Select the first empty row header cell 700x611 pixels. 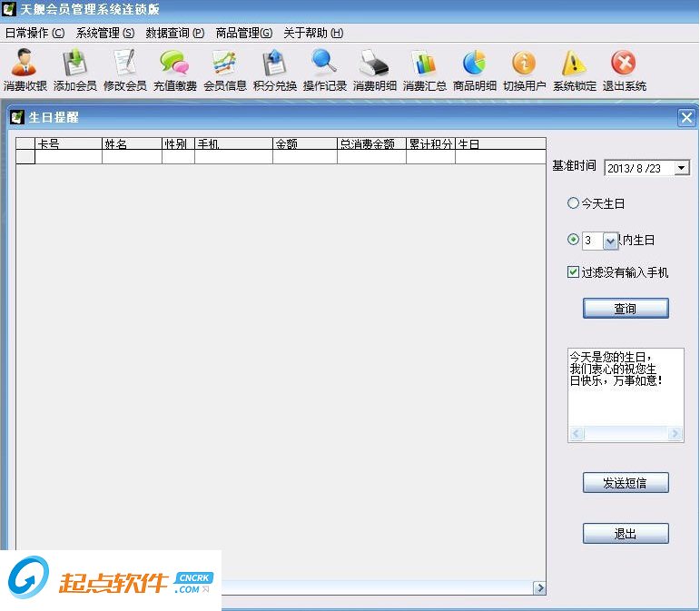[25, 157]
